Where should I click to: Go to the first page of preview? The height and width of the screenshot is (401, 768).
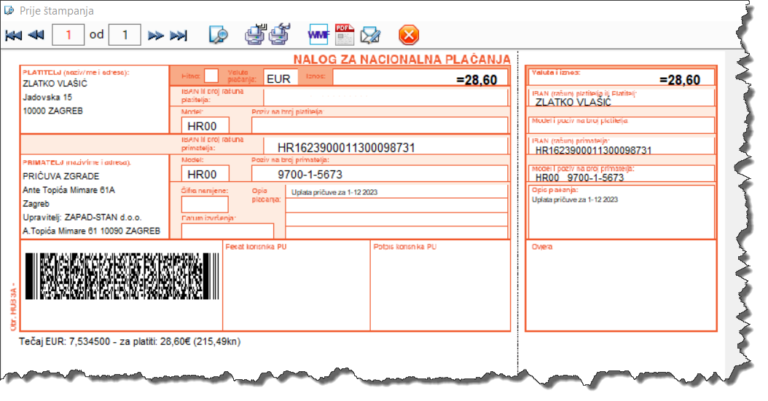(x=13, y=36)
